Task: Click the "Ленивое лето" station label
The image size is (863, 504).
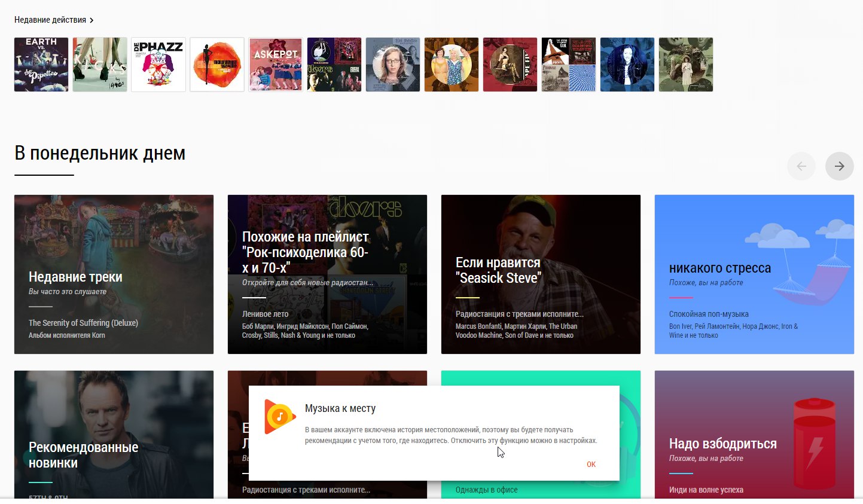Action: click(x=265, y=314)
